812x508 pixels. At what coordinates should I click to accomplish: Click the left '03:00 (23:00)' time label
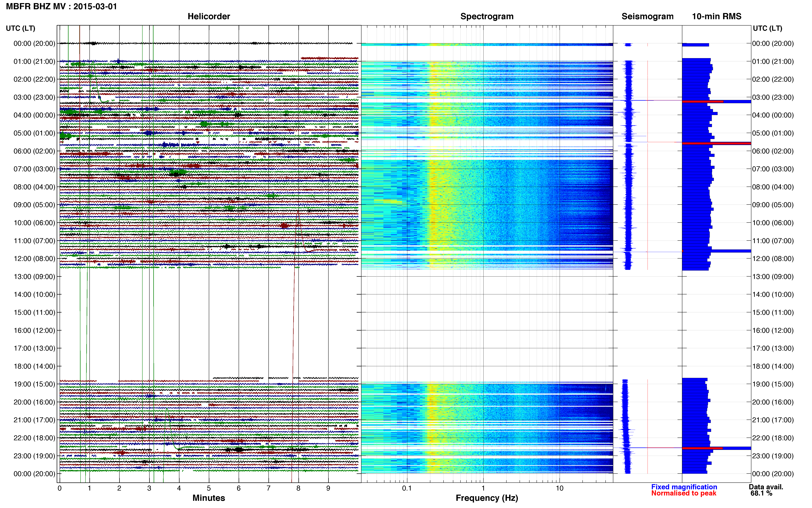[x=34, y=97]
